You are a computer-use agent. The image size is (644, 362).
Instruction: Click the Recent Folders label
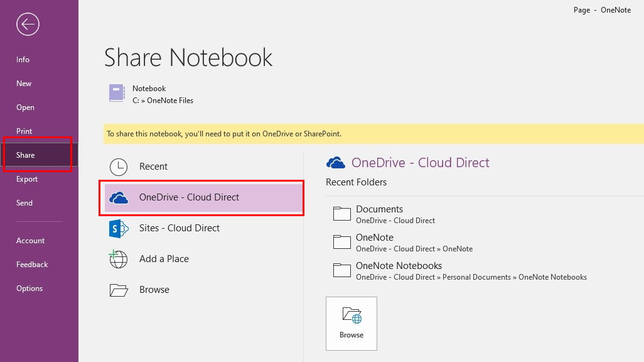356,182
